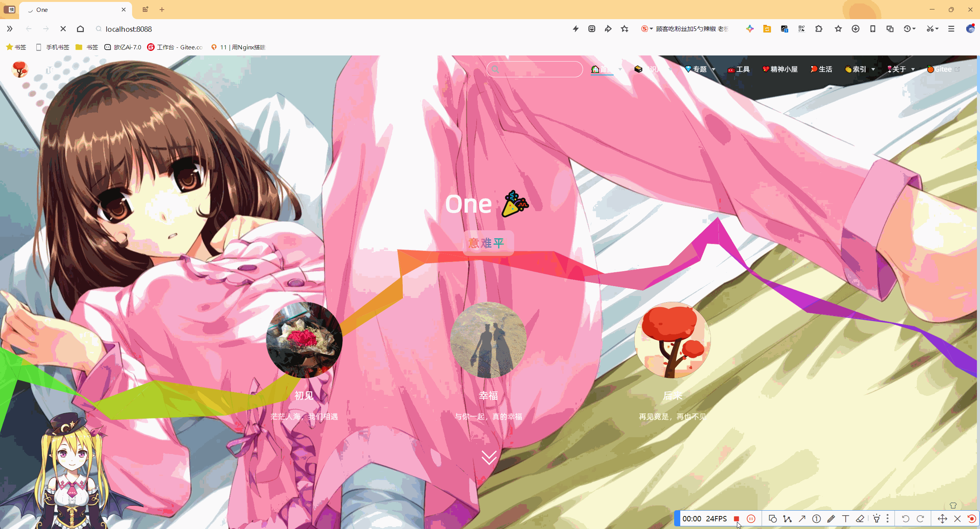Click the 意难平 button
This screenshot has width=980, height=529.
[x=488, y=243]
